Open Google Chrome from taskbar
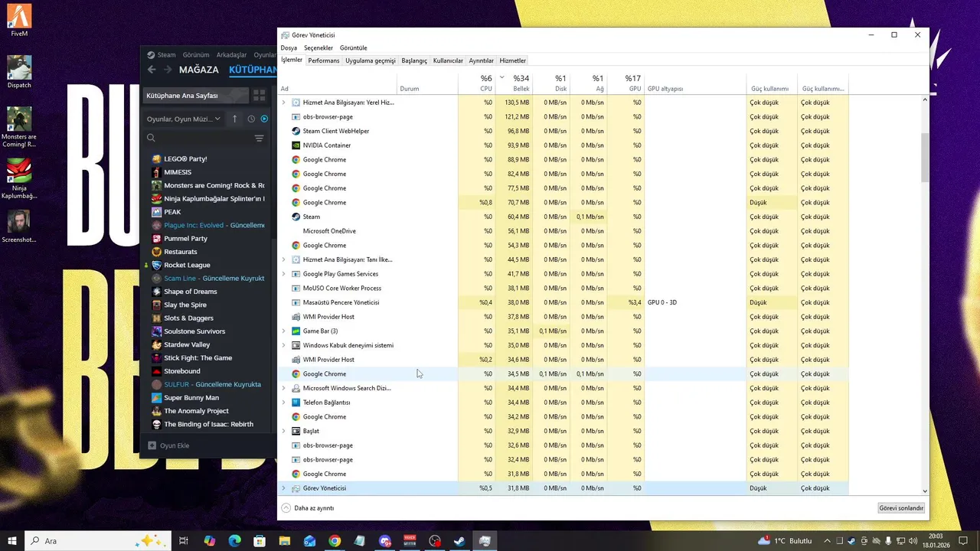 click(335, 541)
